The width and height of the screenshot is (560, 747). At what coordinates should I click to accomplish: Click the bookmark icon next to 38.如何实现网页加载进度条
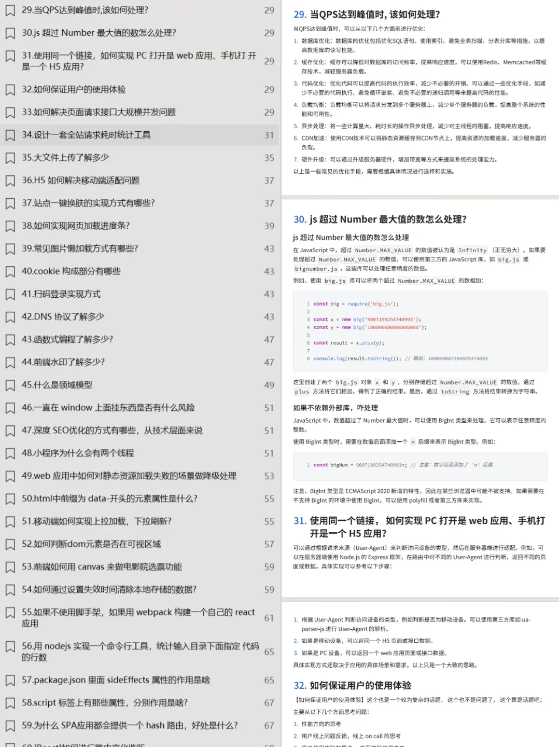click(10, 226)
